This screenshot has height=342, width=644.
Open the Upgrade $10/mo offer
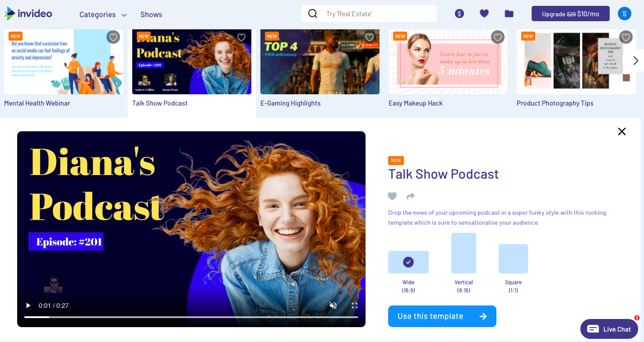[x=570, y=14]
